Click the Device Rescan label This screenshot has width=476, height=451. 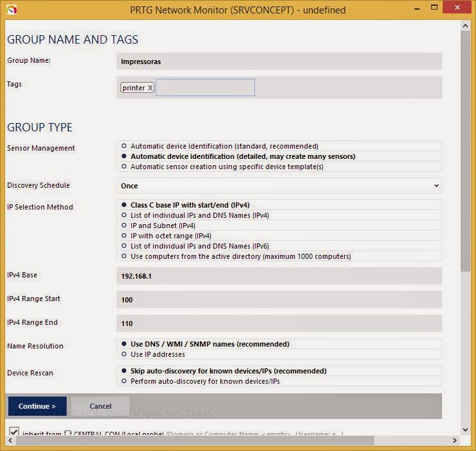coord(30,373)
